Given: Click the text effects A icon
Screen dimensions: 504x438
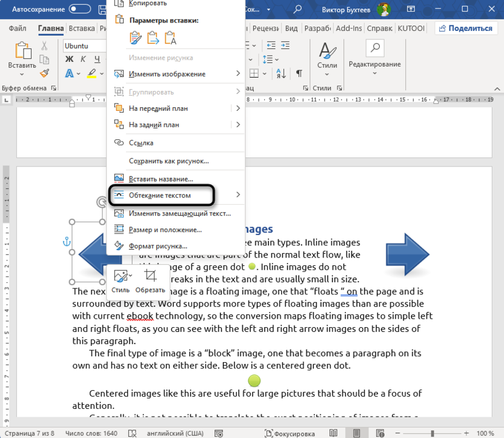Looking at the screenshot, I should click(x=69, y=73).
